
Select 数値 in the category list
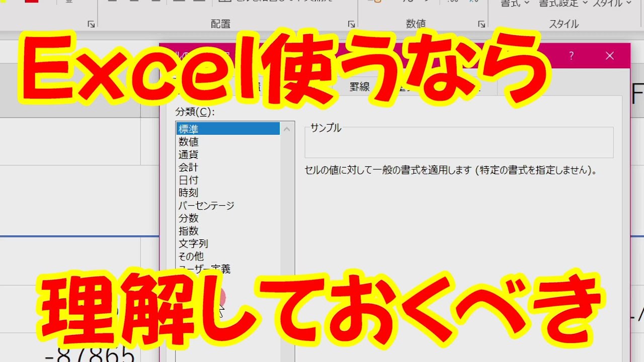click(x=228, y=142)
